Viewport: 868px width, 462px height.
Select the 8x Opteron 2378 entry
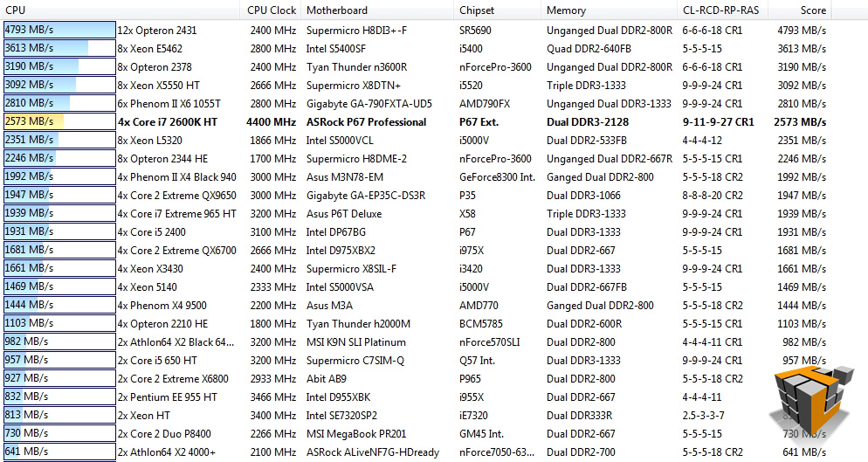coord(155,67)
